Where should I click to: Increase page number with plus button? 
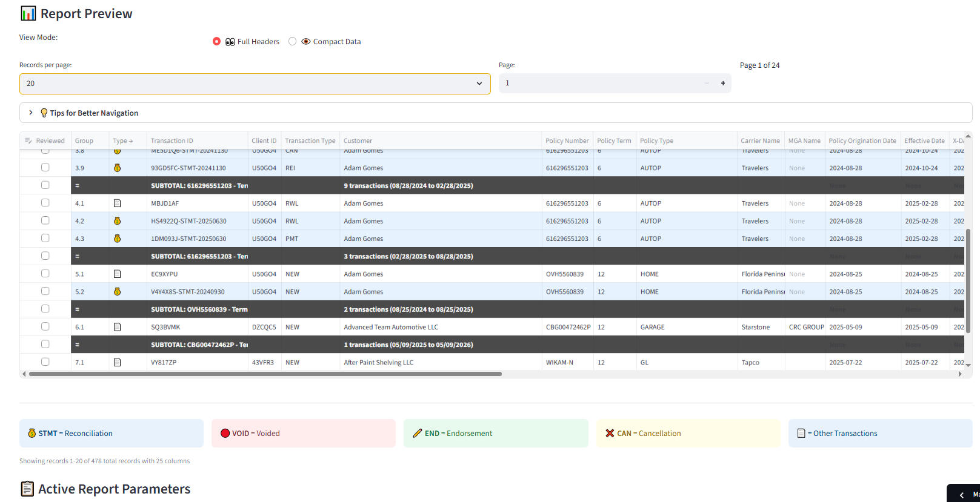(x=722, y=83)
